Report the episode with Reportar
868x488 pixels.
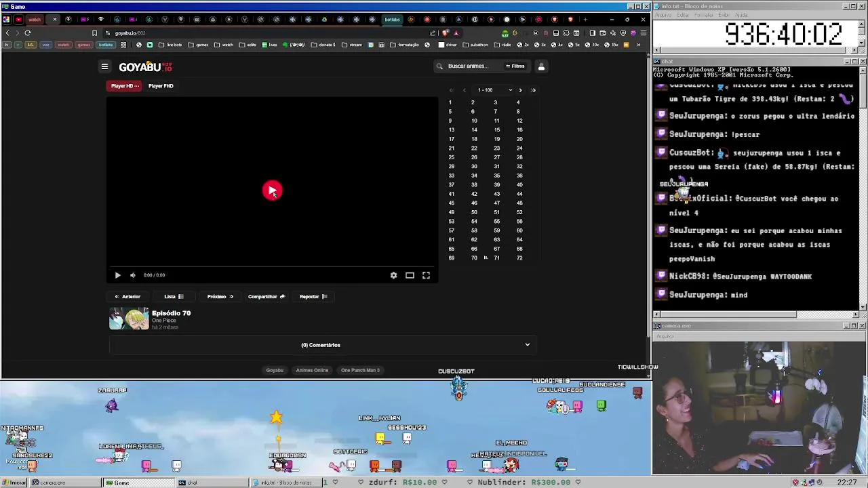(x=313, y=296)
